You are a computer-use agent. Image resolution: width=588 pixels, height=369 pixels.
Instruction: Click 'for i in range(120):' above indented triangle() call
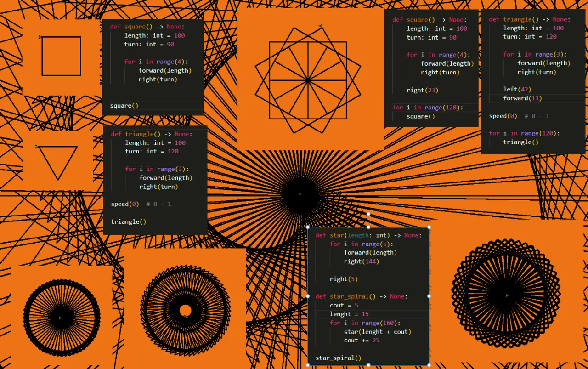click(524, 133)
